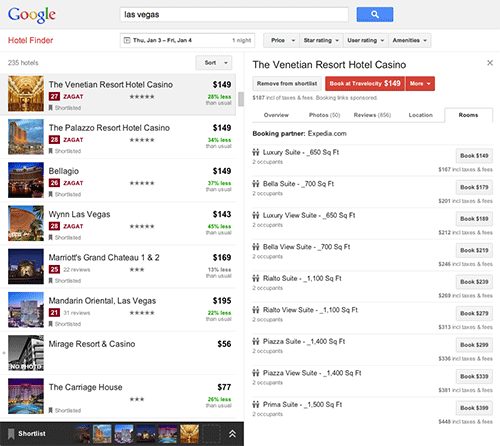Book the Luxury Suite for $149
This screenshot has width=500, height=446.
(474, 156)
